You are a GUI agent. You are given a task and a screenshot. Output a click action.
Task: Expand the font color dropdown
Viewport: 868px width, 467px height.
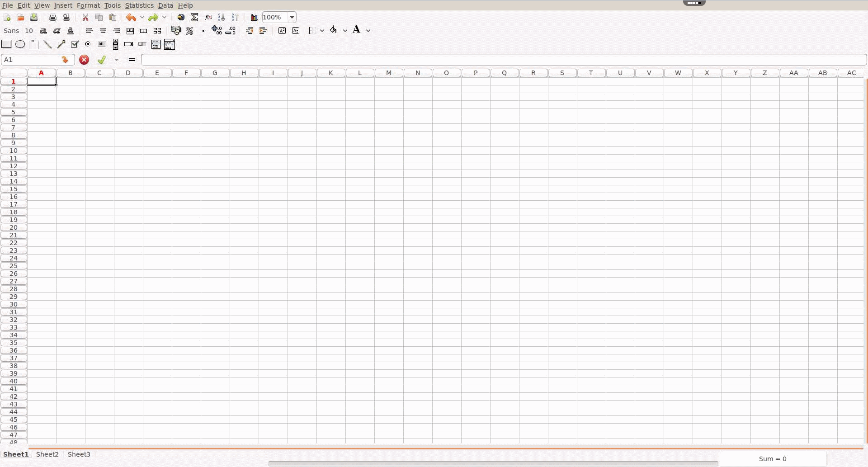(x=369, y=31)
